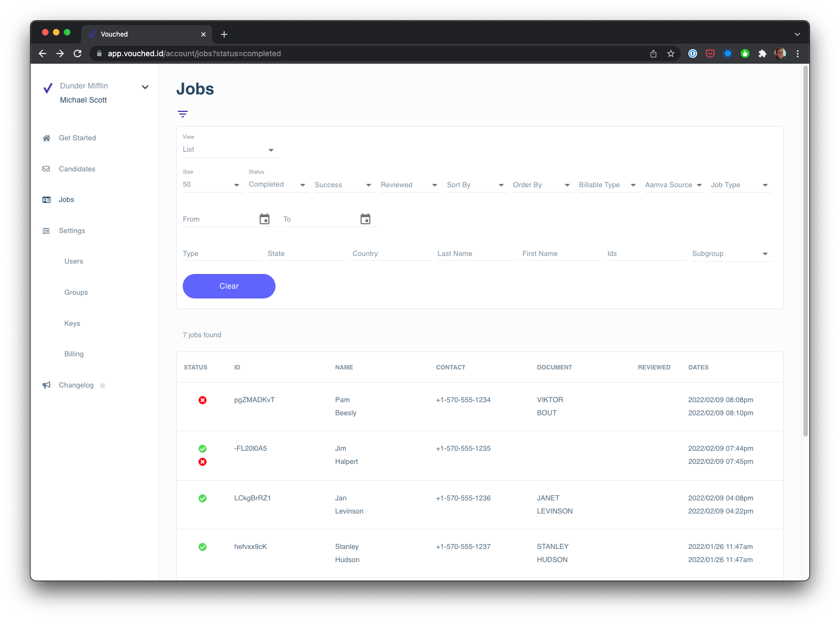Open the Job Type dropdown

[741, 185]
